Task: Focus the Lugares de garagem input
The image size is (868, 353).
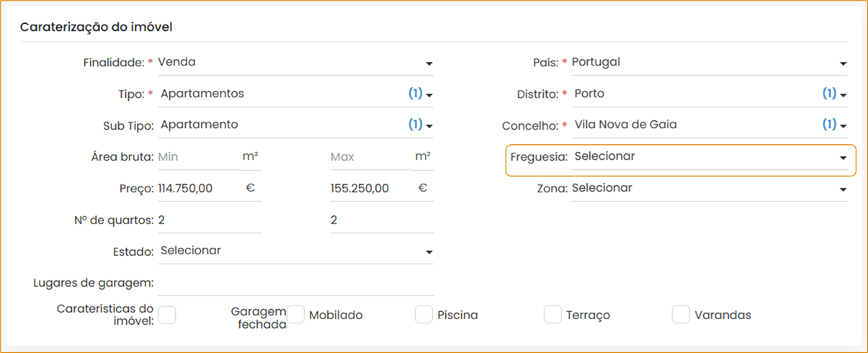Action: 295,283
